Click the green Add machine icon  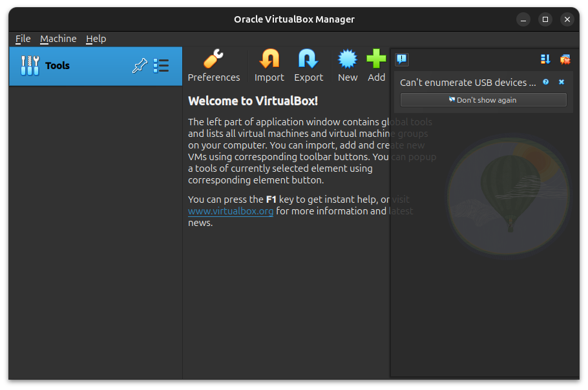(376, 67)
